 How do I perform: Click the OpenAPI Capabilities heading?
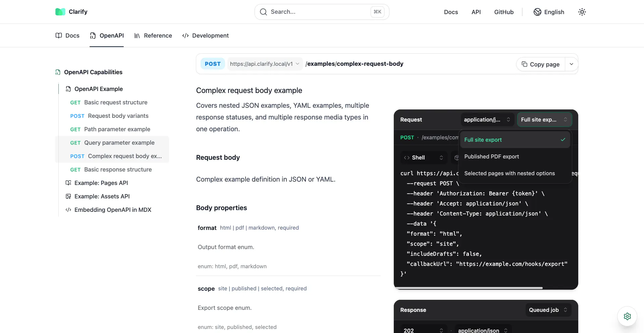[x=93, y=72]
